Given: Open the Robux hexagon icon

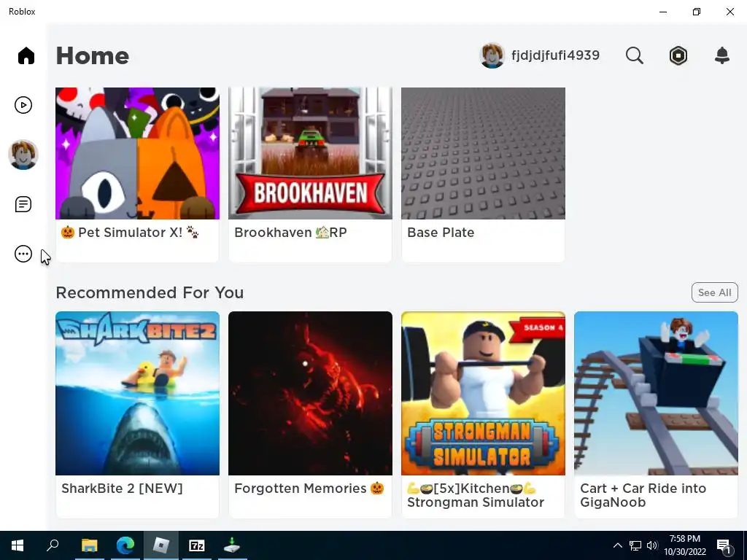Looking at the screenshot, I should 678,55.
